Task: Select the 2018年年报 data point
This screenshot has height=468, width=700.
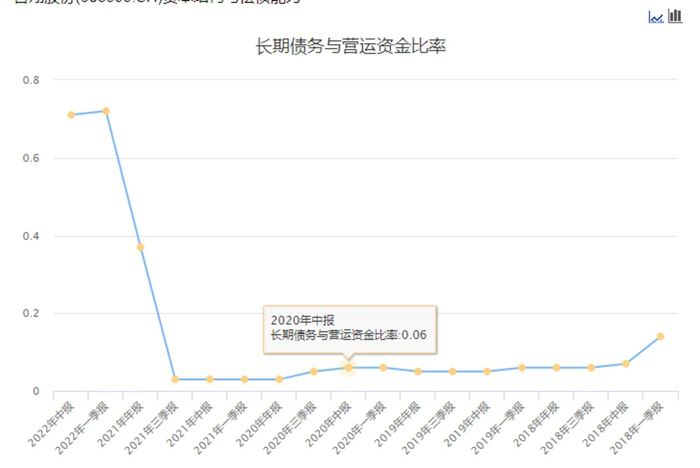Action: [556, 368]
